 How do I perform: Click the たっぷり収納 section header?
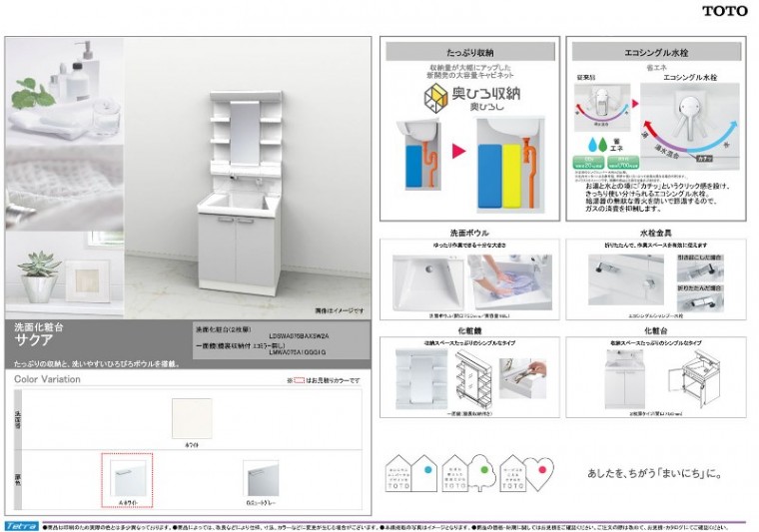[x=470, y=52]
